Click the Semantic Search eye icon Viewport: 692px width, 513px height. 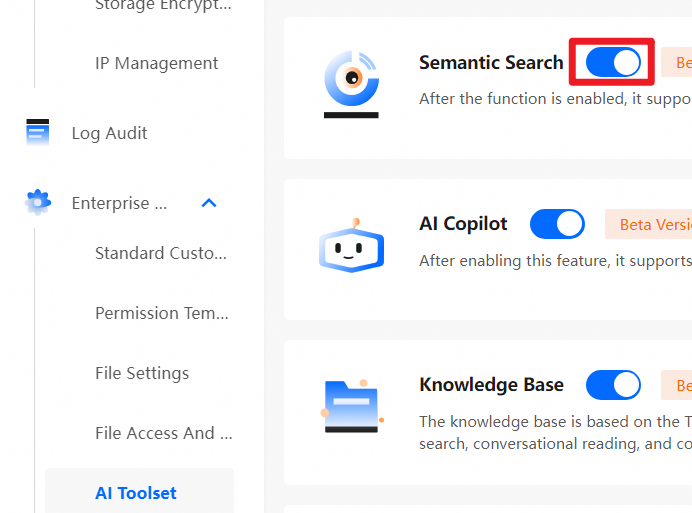pos(351,78)
